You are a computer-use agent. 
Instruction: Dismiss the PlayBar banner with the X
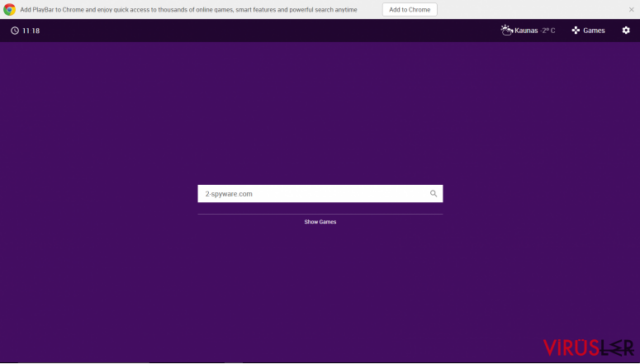point(631,9)
